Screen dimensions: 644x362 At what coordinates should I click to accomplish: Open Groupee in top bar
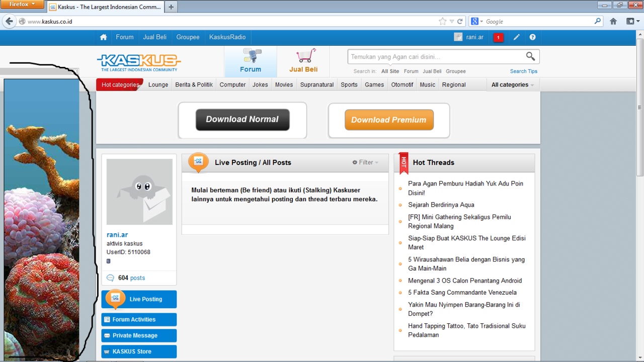(188, 37)
